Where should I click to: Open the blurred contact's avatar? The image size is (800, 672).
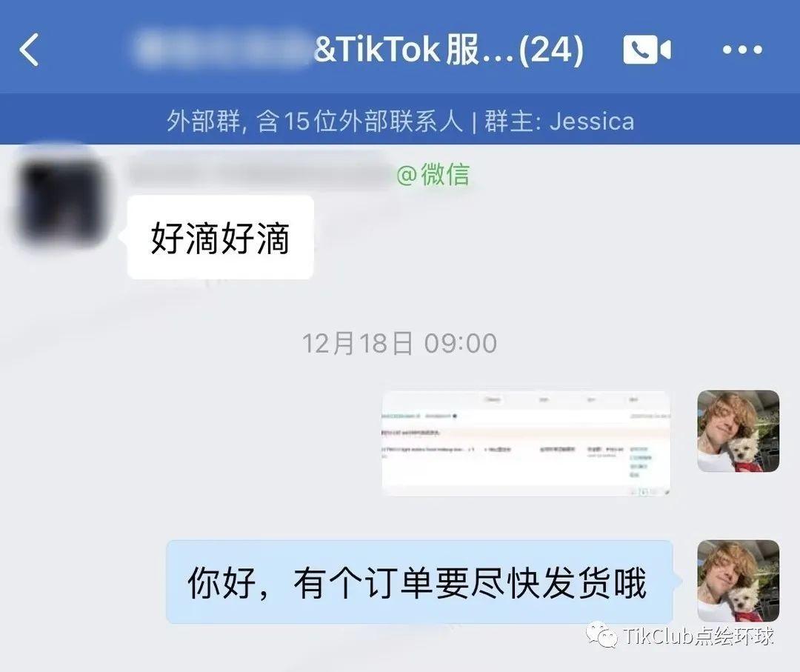point(61,201)
